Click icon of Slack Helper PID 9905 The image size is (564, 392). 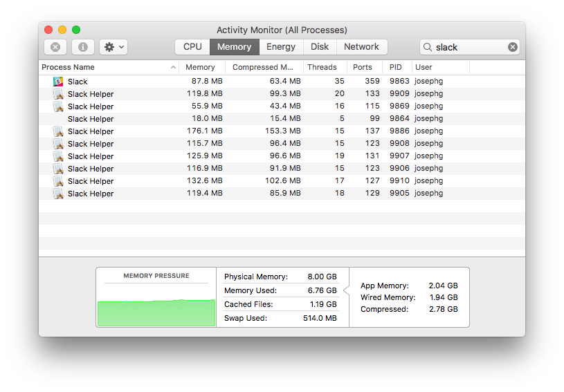point(58,194)
